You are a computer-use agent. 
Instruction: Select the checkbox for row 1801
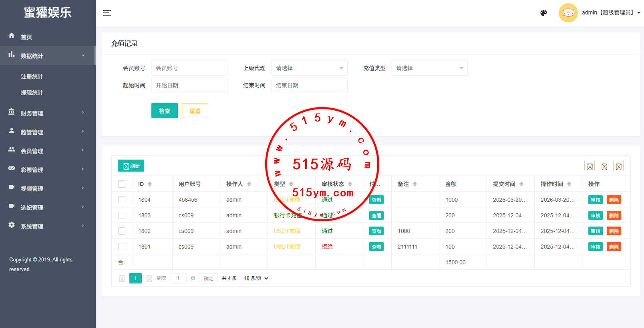pyautogui.click(x=122, y=247)
